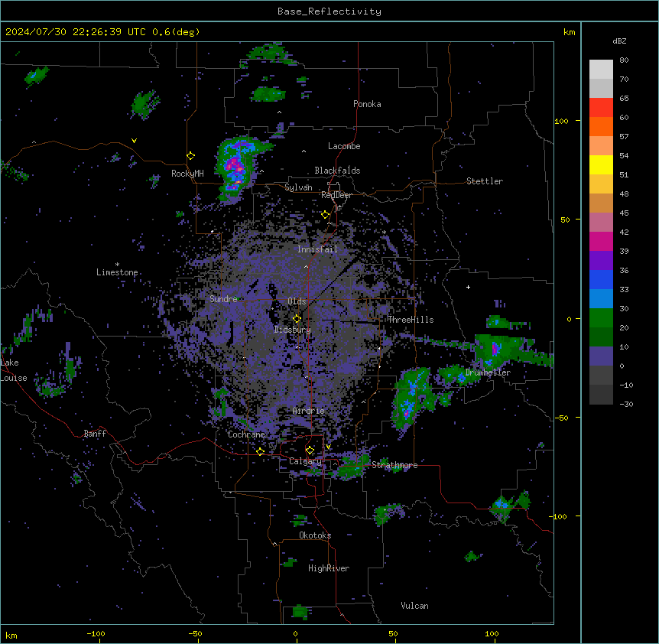Select the yellow V marker northwest of RockyMH
Screen dimensions: 659x644
pyautogui.click(x=134, y=141)
